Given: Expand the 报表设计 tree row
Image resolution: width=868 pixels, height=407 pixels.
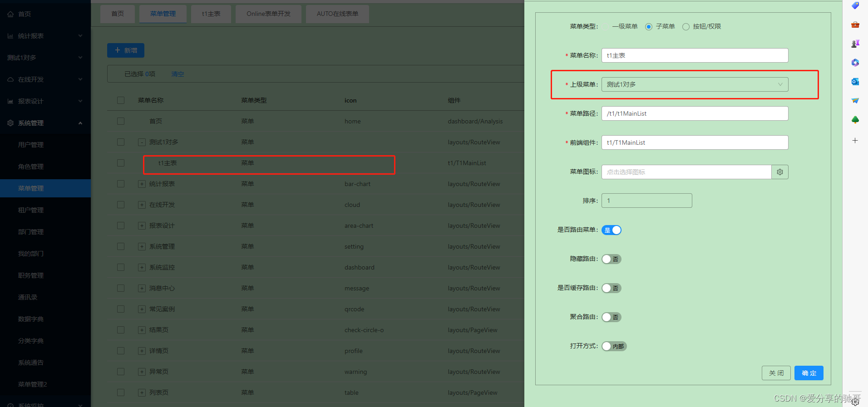Looking at the screenshot, I should (x=142, y=226).
